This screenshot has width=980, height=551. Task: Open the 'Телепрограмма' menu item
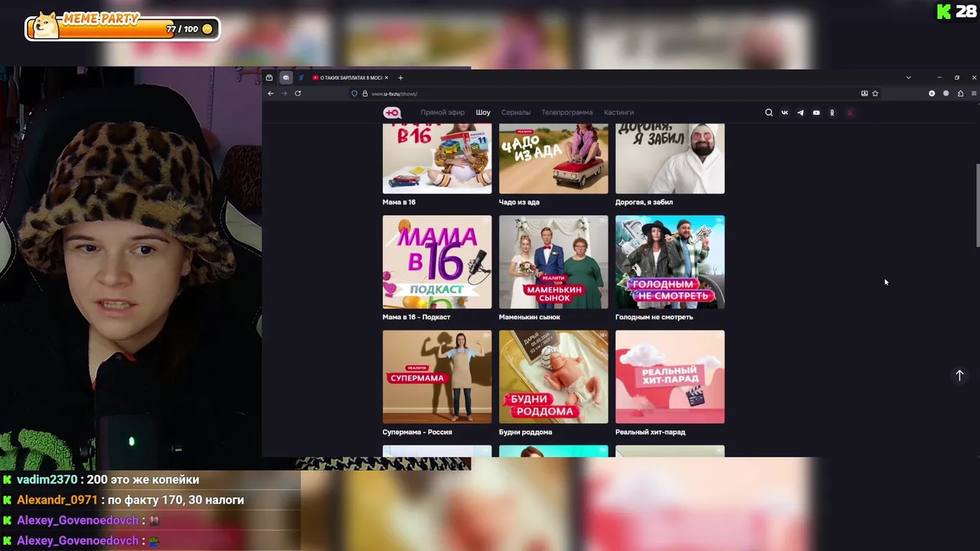567,112
